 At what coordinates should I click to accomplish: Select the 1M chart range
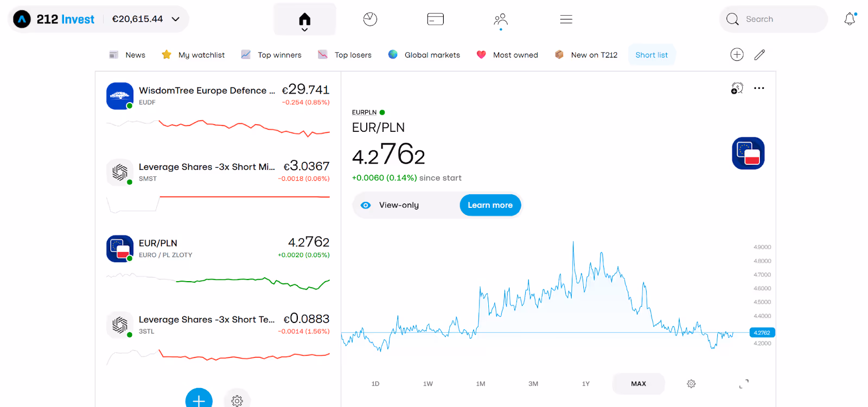(481, 384)
